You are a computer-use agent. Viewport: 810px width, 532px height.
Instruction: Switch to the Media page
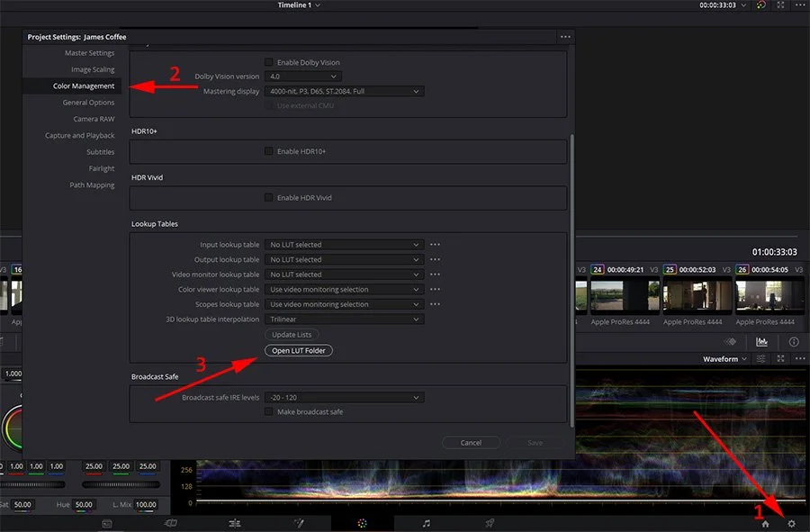[x=106, y=522]
